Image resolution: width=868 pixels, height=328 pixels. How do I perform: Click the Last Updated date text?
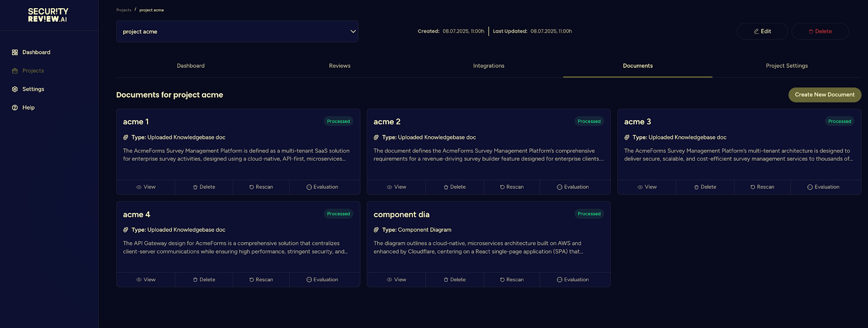click(x=532, y=31)
